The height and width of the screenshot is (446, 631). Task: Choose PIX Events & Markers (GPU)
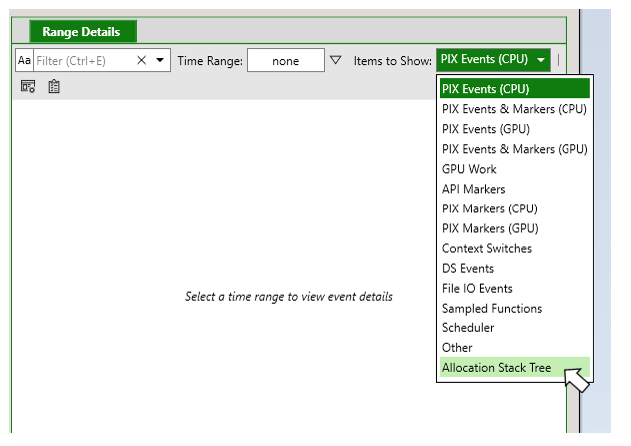(515, 149)
